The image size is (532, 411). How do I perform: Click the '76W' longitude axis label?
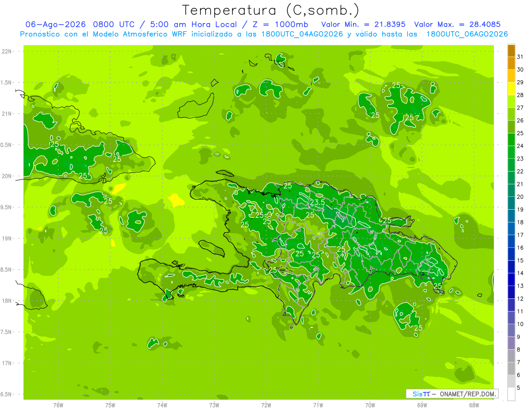tap(58, 405)
